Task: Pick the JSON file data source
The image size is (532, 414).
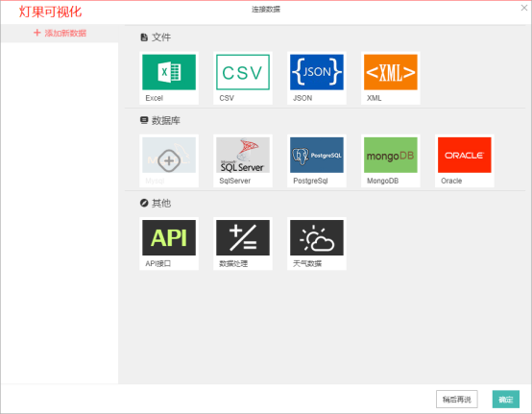Action: [x=317, y=78]
